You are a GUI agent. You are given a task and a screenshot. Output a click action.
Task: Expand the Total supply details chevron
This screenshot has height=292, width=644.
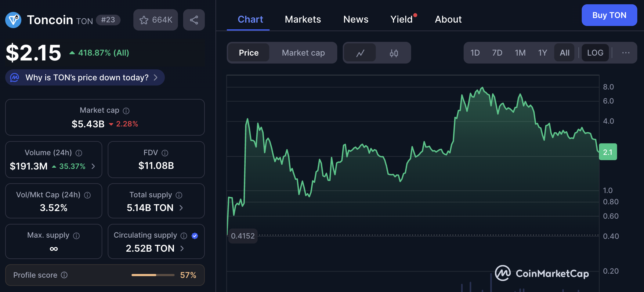point(181,208)
